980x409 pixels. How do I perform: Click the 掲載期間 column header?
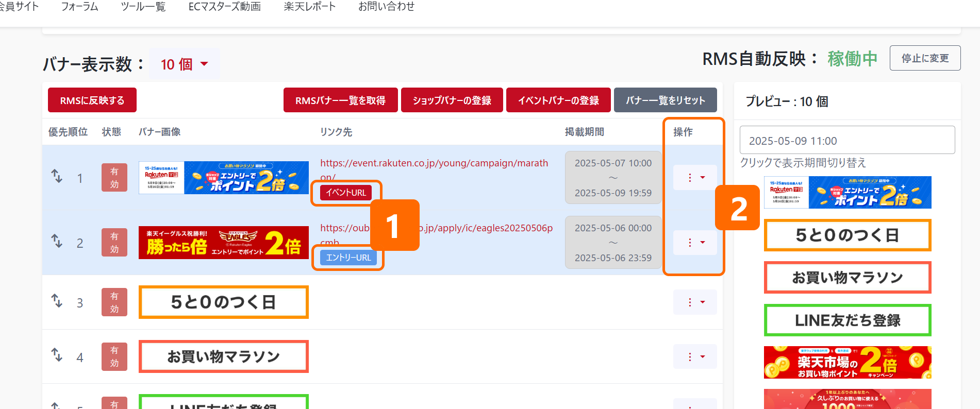coord(584,132)
